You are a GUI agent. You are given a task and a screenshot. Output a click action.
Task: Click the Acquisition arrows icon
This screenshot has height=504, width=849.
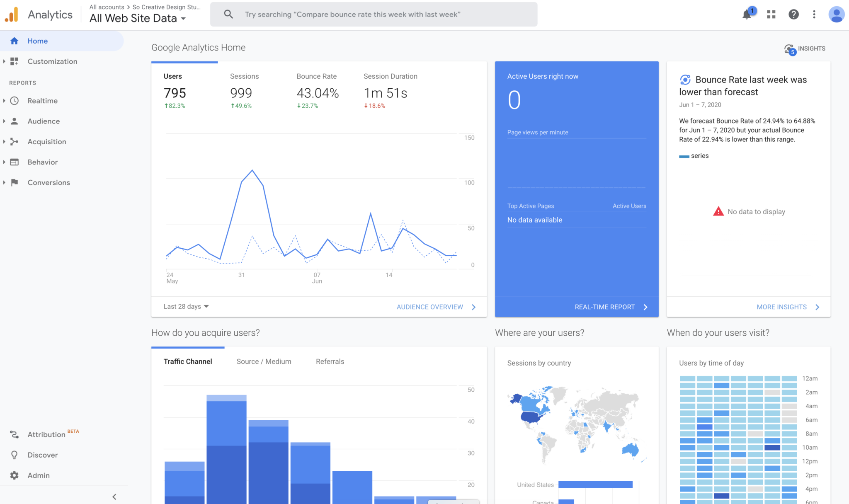point(15,142)
